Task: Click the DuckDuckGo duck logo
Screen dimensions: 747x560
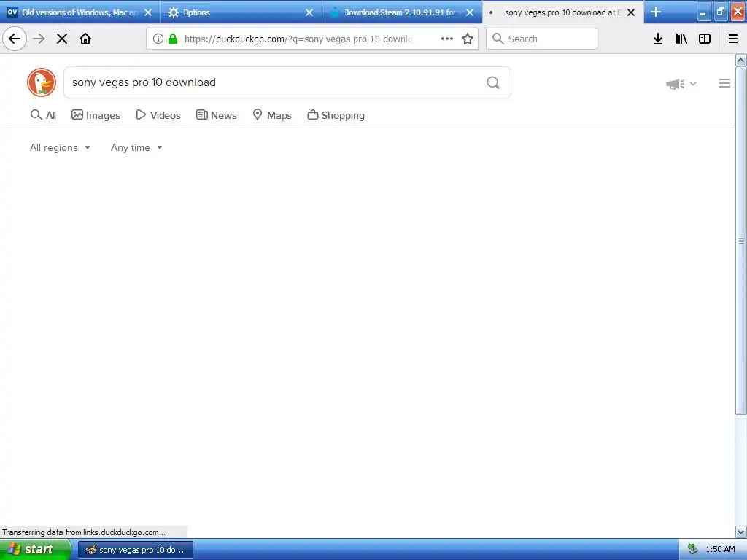Action: (x=42, y=82)
